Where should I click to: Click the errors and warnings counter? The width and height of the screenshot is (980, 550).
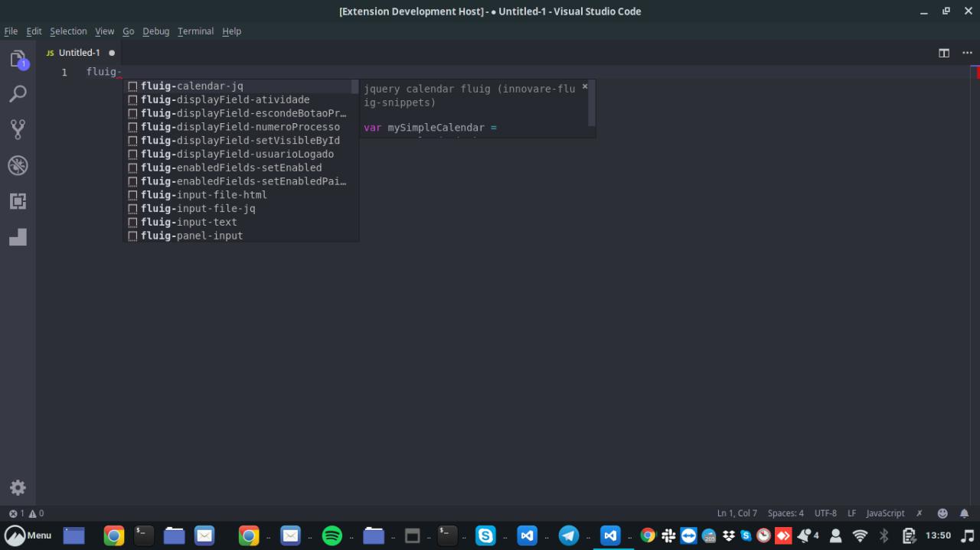[x=27, y=513]
